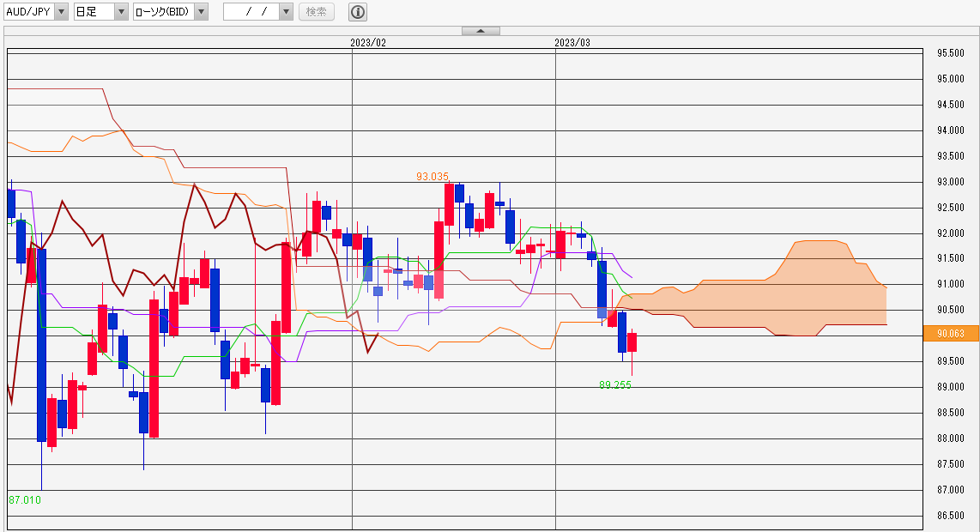
Task: Click the 95.500 price axis label
Action: [951, 53]
